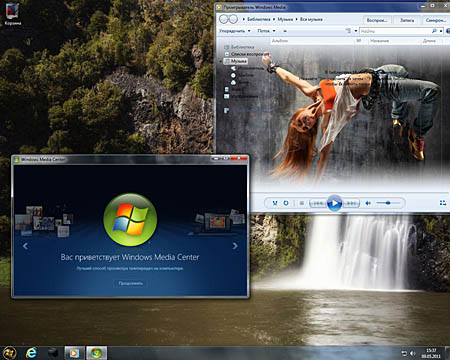Open the Windows Start menu
This screenshot has height=360, width=450.
point(9,352)
